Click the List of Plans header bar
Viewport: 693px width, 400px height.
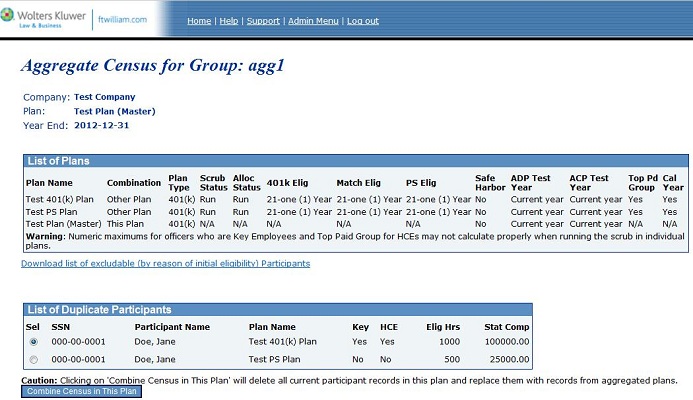click(x=356, y=161)
